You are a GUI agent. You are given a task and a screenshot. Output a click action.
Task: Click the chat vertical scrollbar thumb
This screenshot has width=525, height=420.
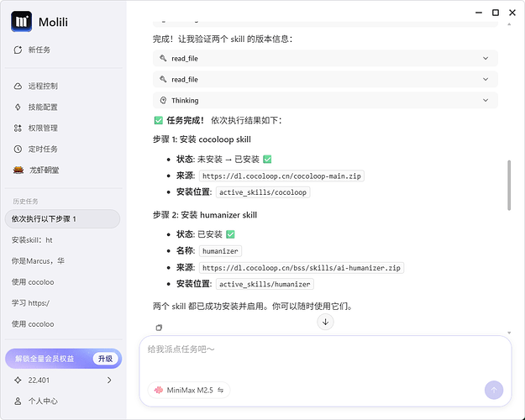coord(509,185)
